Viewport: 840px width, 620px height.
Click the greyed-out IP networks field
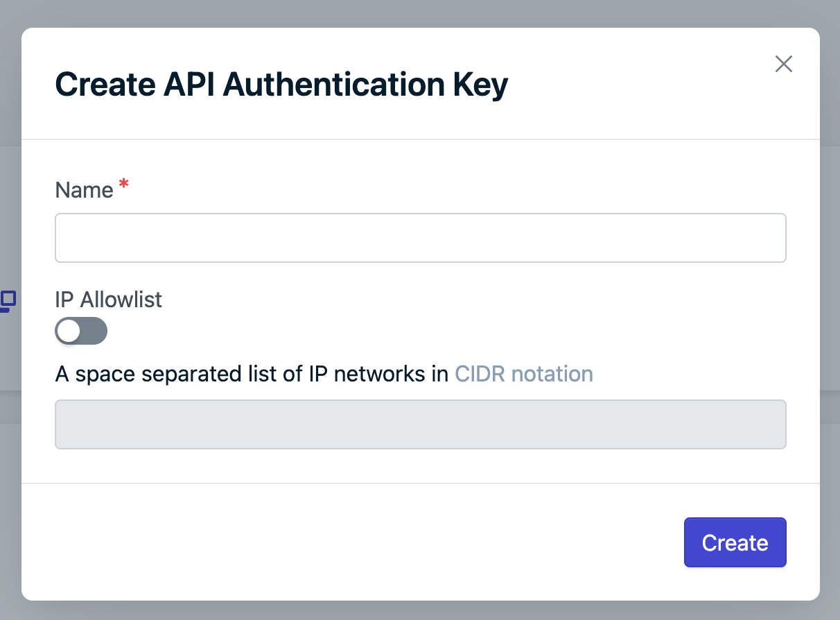coord(420,424)
